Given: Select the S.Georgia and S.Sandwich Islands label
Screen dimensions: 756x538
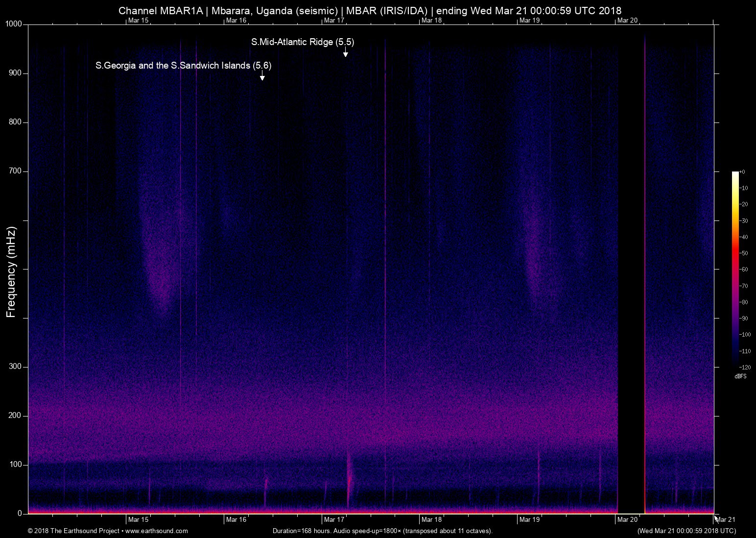Looking at the screenshot, I should coord(183,66).
